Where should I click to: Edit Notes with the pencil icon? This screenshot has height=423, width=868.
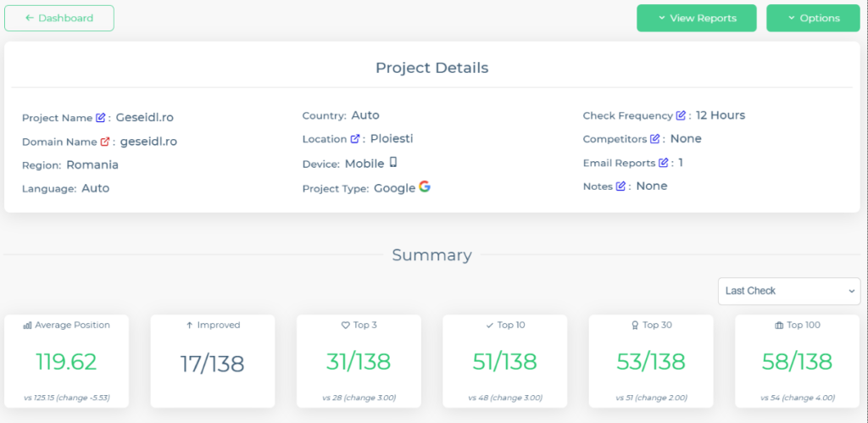click(x=620, y=186)
